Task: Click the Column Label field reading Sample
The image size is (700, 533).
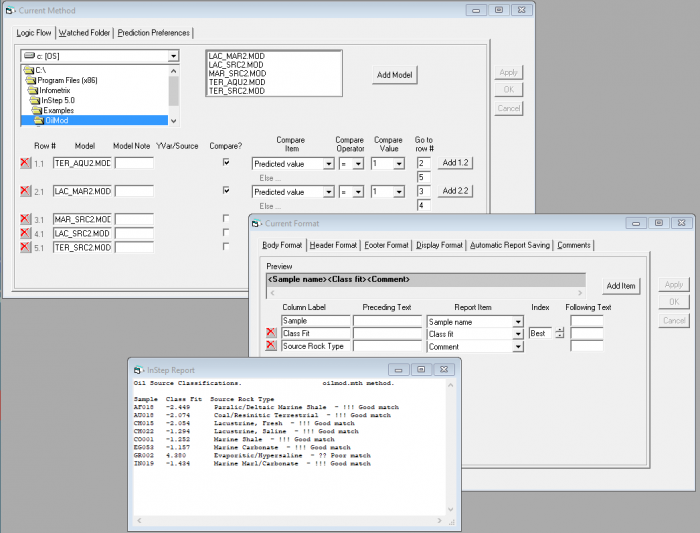Action: pyautogui.click(x=316, y=321)
